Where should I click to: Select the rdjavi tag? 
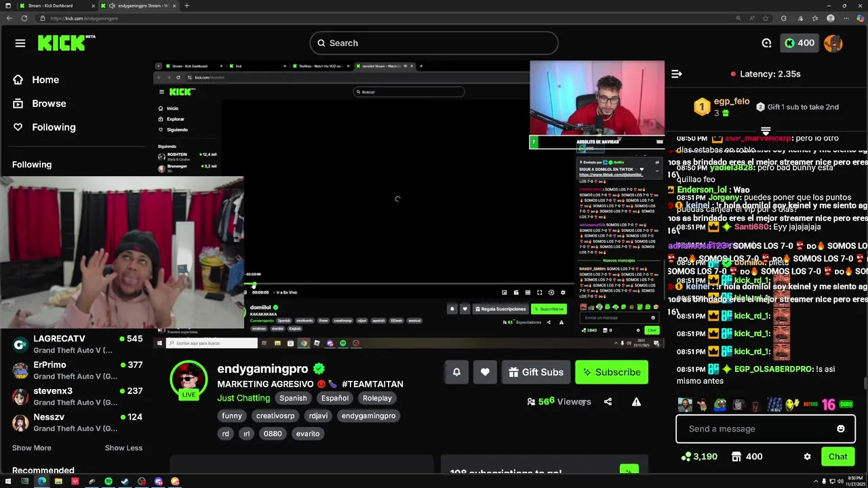click(318, 415)
